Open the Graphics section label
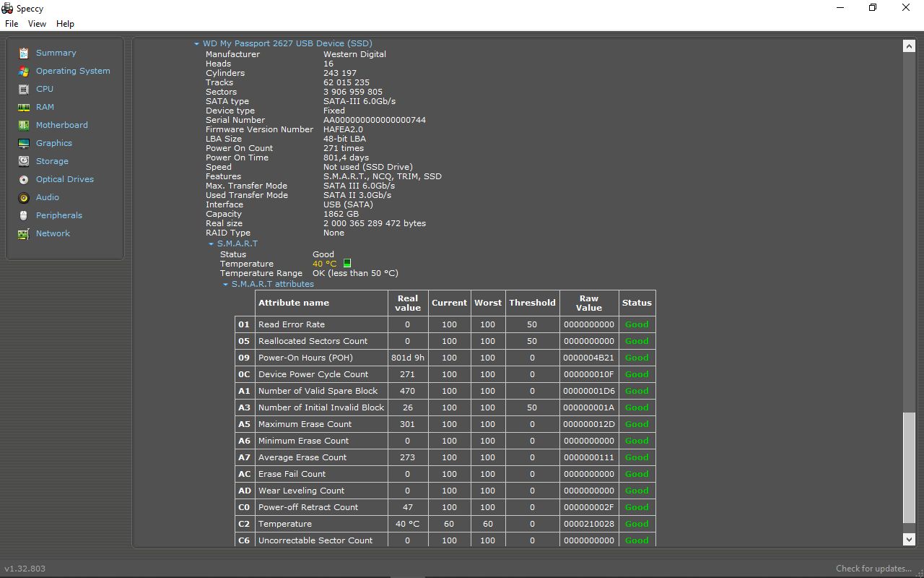 [54, 143]
